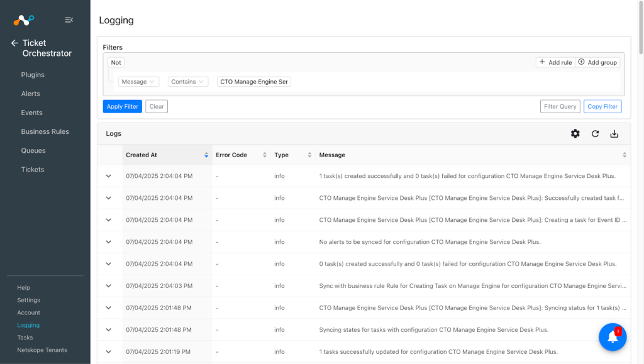This screenshot has width=644, height=364.
Task: Open Plugins in the sidebar
Action: (x=33, y=75)
